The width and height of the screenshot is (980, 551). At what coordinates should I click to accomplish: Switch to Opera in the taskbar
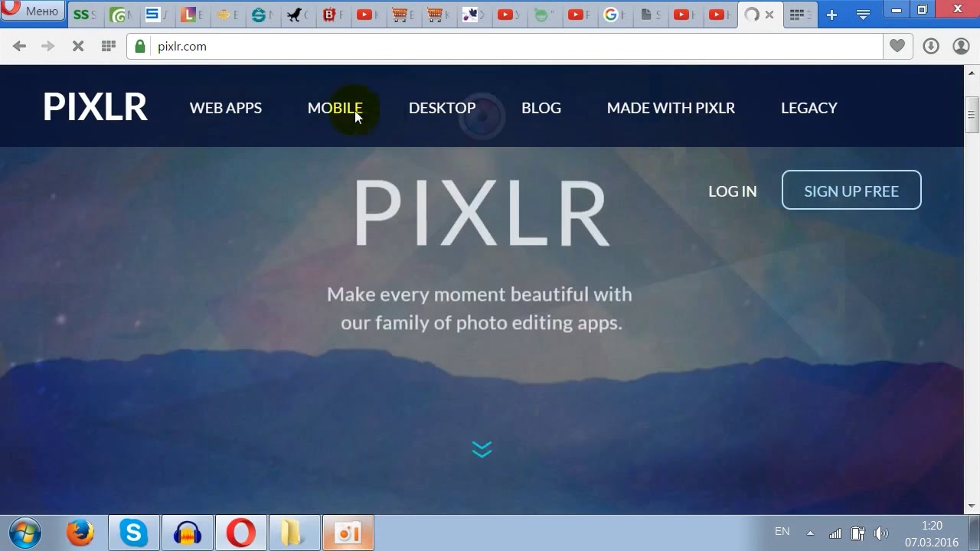[240, 533]
